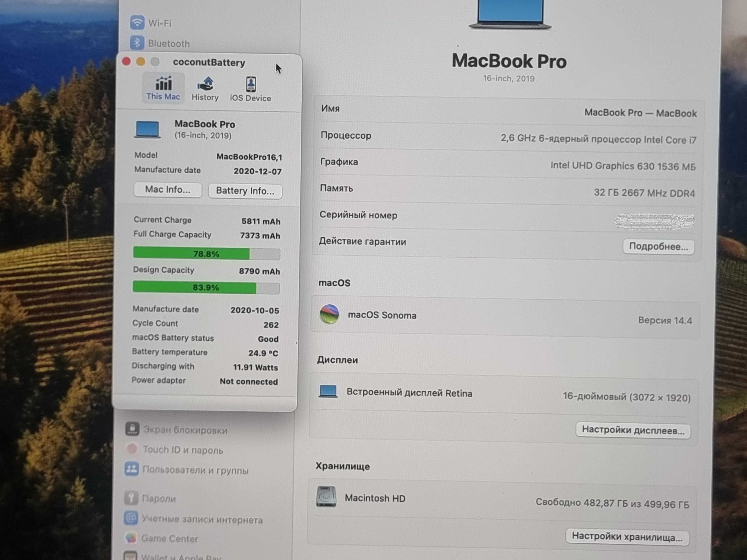Open Экран блокировки in the sidebar
The height and width of the screenshot is (560, 747).
176,430
